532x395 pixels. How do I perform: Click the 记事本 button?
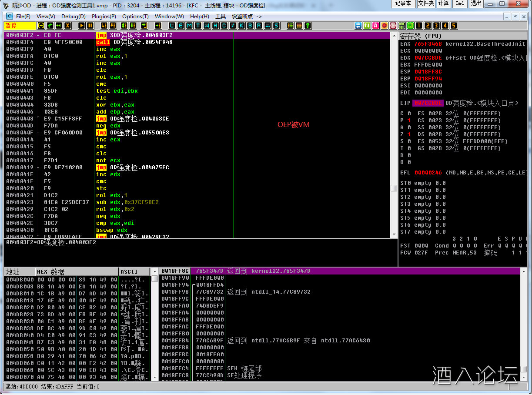point(403,3)
